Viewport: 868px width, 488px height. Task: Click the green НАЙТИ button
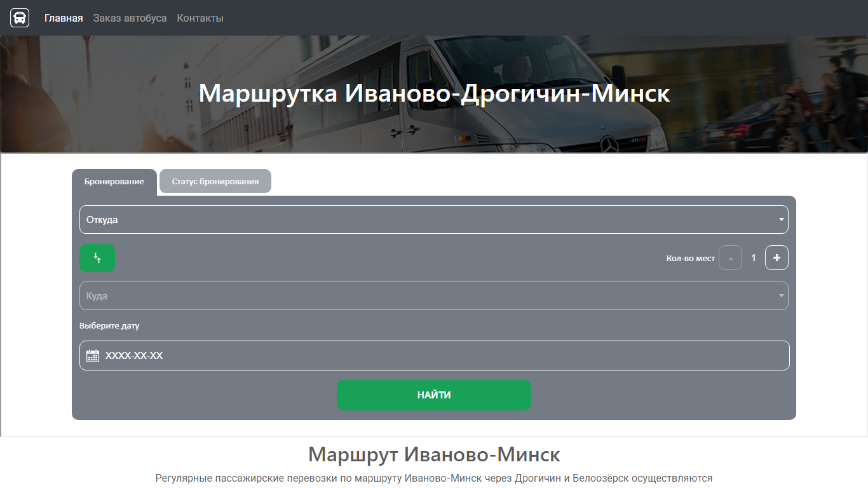434,395
